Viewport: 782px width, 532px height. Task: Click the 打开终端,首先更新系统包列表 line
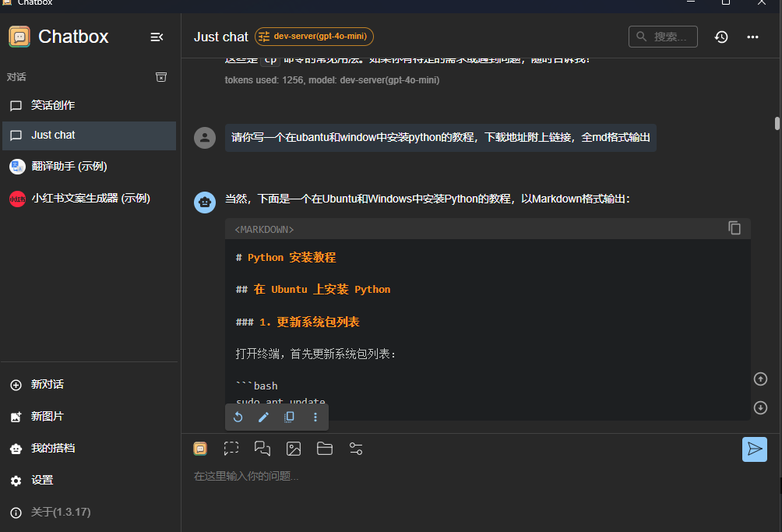click(316, 354)
